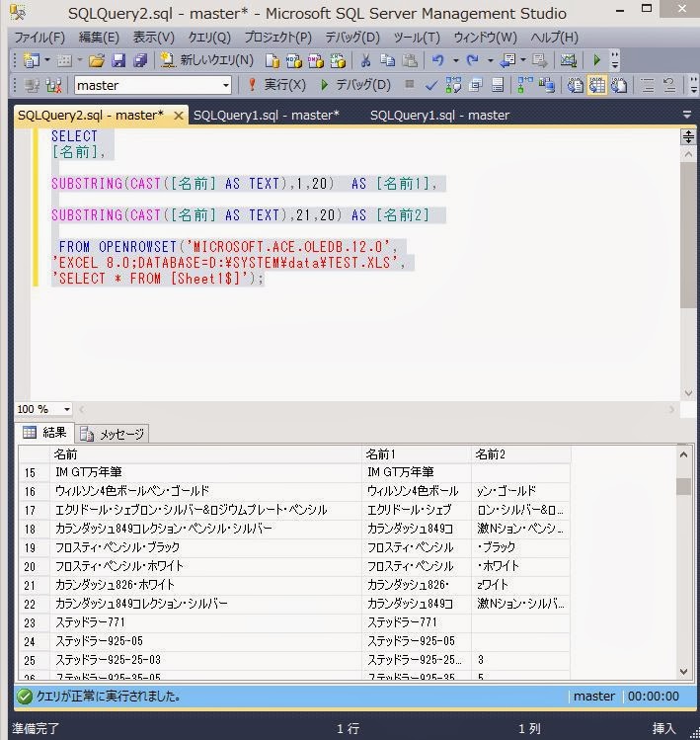Click the IntelliSense enabled icon
This screenshot has height=740, width=700.
coord(498,85)
